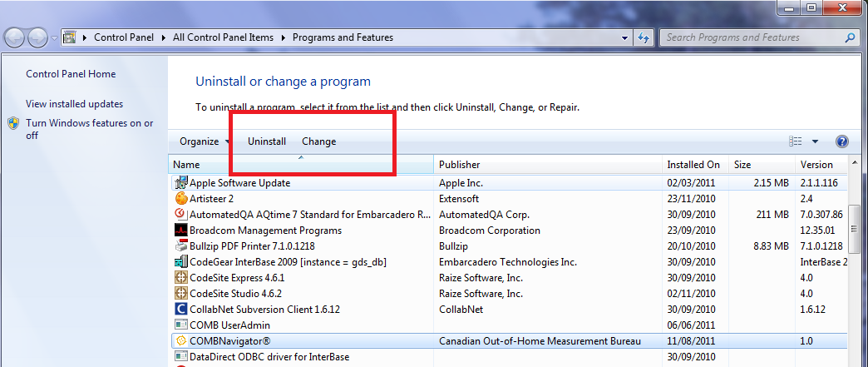Click the Change toolbar button
Viewport: 868px width, 367px height.
pos(319,141)
